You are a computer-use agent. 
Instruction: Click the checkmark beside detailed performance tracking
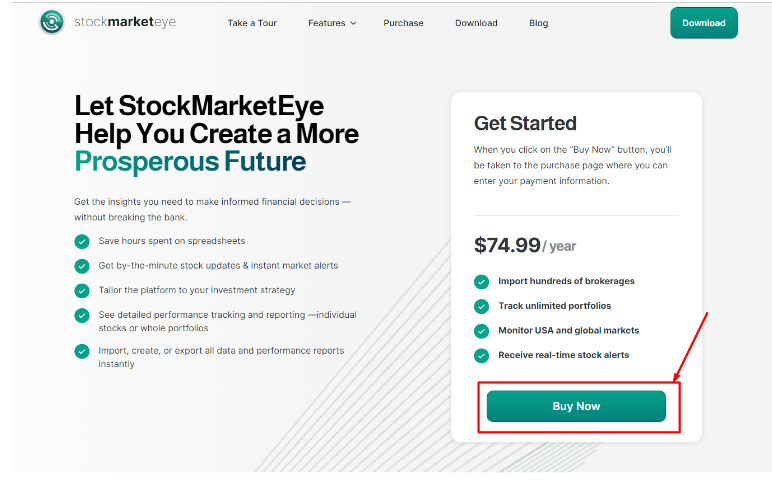(x=82, y=315)
